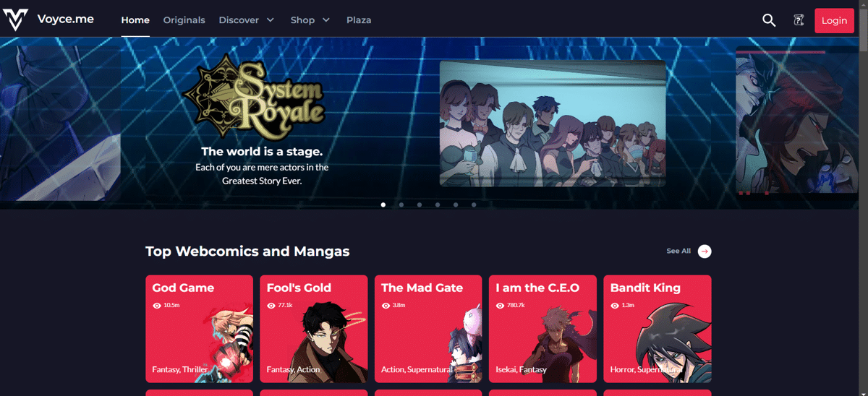
Task: Click the 1.3m view count
Action: [628, 306]
